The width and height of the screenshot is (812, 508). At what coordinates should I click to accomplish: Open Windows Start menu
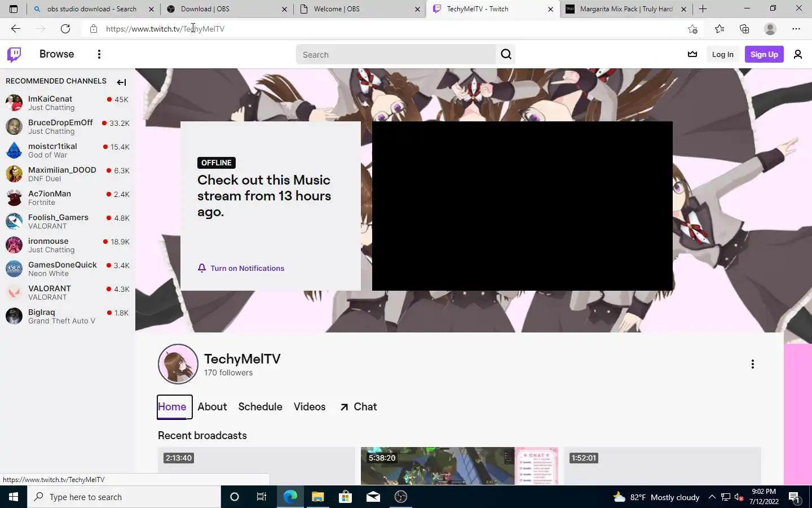14,497
